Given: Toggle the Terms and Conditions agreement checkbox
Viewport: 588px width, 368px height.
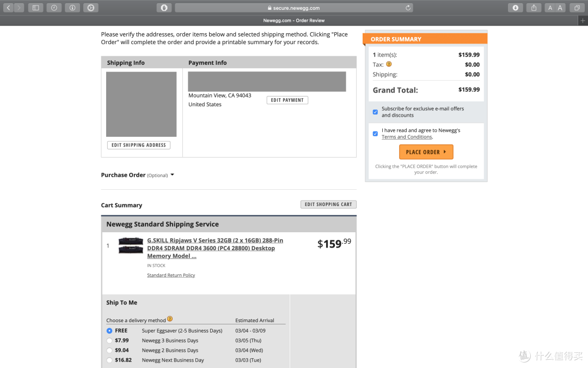Looking at the screenshot, I should click(375, 134).
